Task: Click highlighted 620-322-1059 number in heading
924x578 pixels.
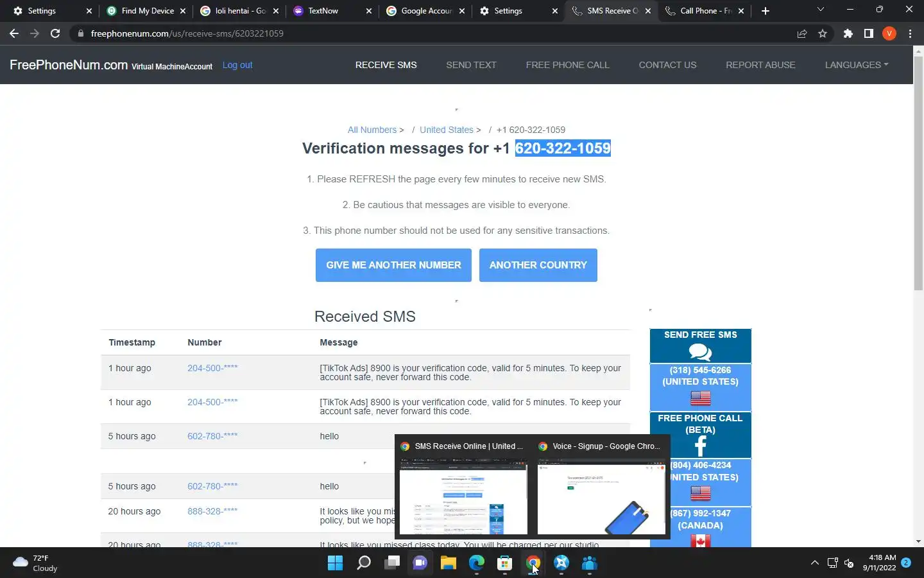Action: [563, 148]
